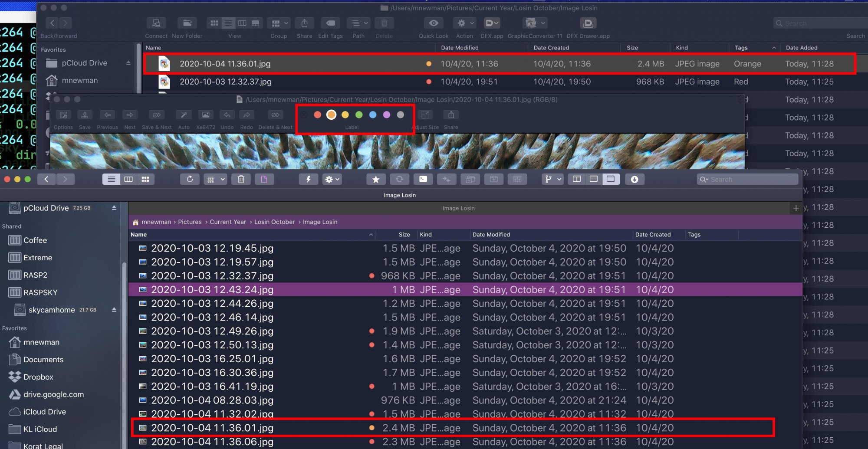The image size is (868, 449).
Task: Apply Auto correction in GraphicConverter
Action: pos(184,115)
